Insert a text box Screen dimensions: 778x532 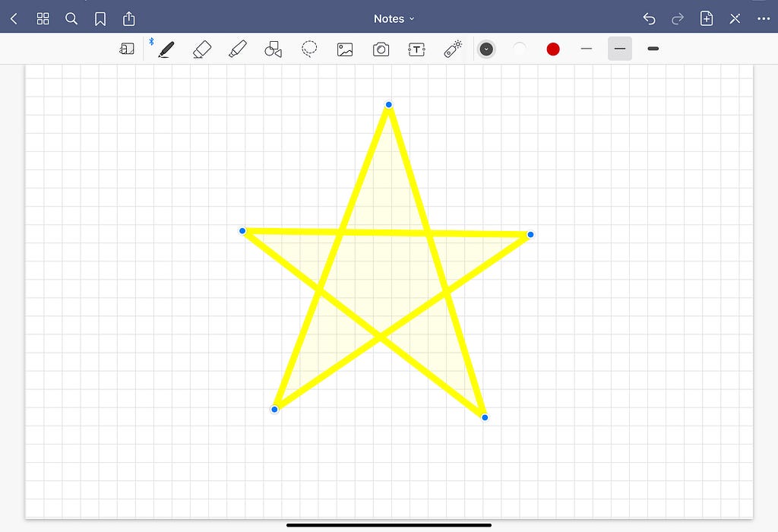point(416,48)
